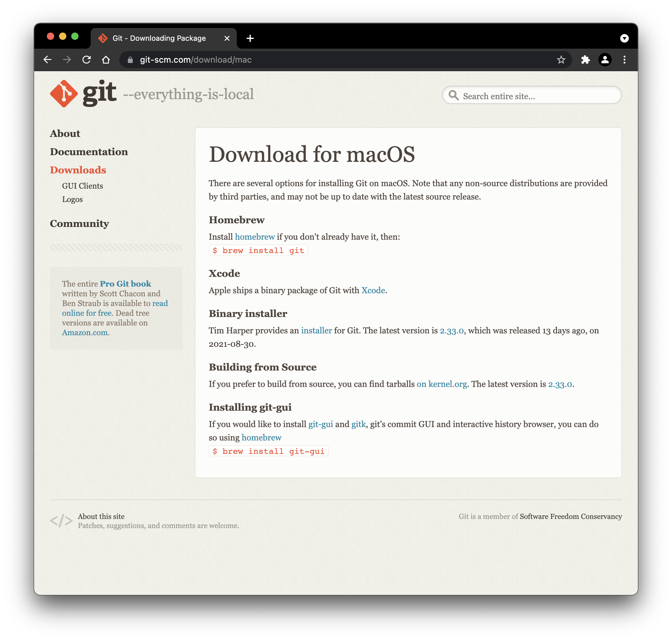
Task: Bookmark this page with the star icon
Action: click(561, 60)
